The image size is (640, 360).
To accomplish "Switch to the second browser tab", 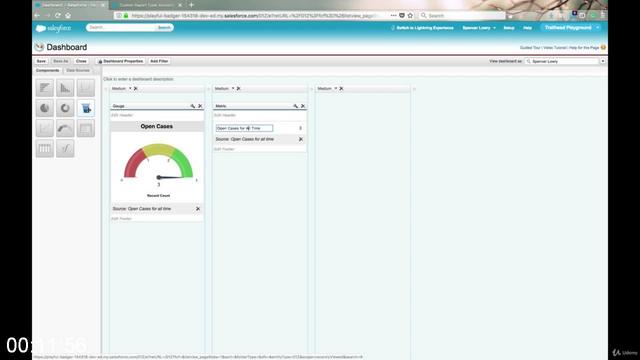I will [147, 5].
